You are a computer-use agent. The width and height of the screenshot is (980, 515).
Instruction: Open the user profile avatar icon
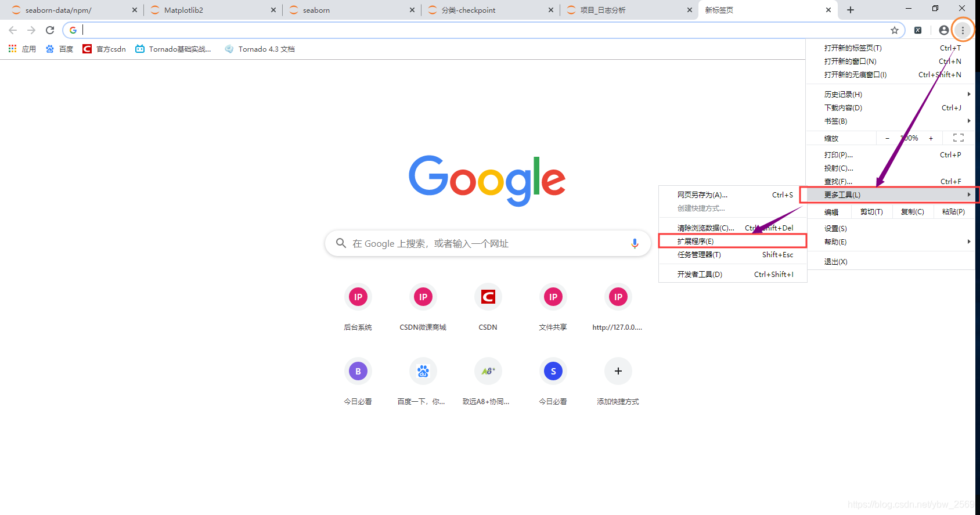point(944,30)
